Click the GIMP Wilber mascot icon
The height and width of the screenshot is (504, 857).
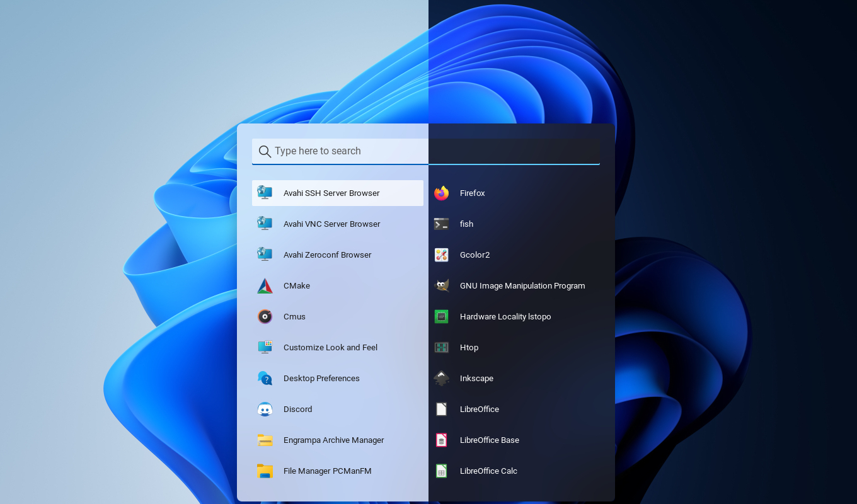pos(442,286)
